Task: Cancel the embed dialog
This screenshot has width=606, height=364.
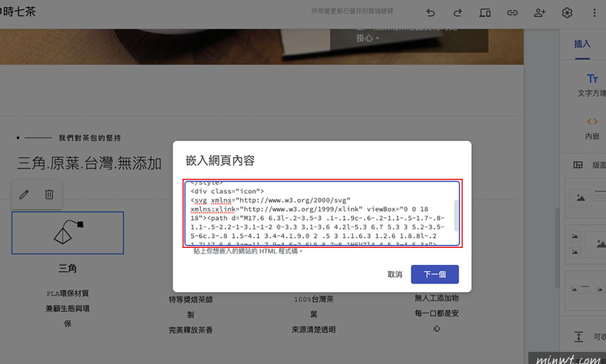Action: click(x=395, y=274)
